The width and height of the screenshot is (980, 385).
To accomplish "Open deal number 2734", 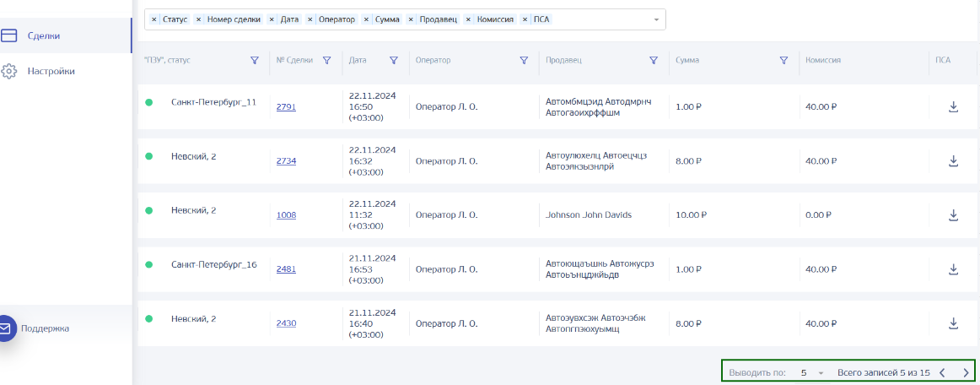I will (286, 161).
